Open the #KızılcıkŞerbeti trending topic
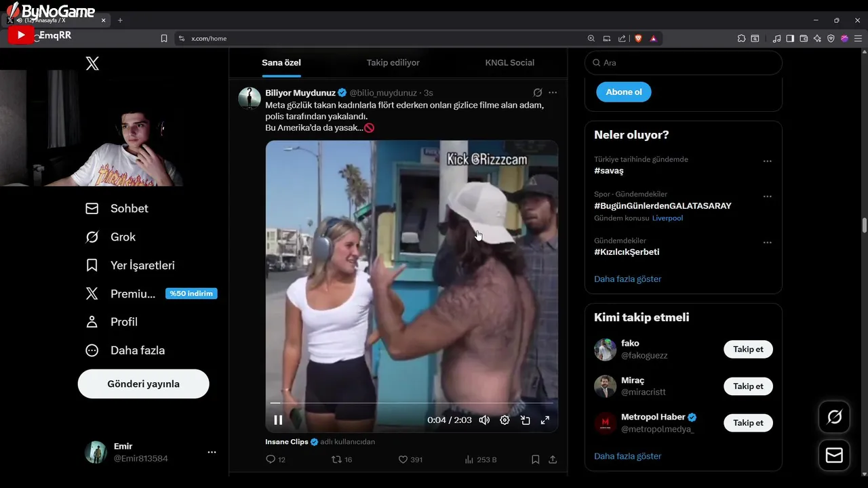868x488 pixels. coord(627,252)
